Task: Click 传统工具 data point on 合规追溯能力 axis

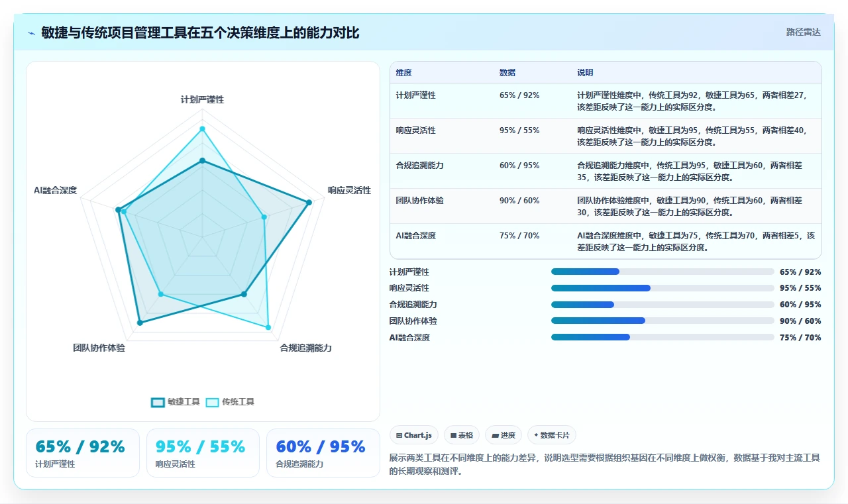Action: pyautogui.click(x=268, y=327)
